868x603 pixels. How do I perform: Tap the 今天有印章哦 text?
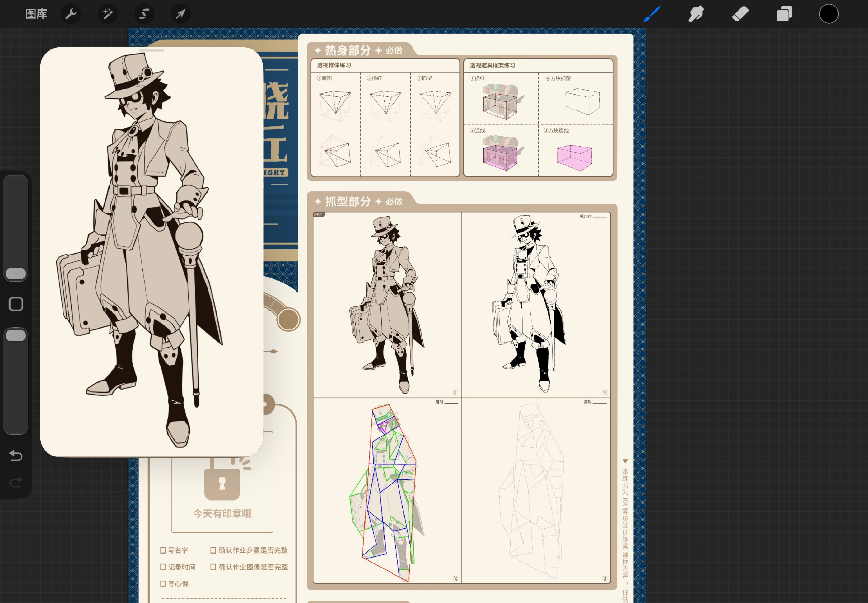(222, 514)
